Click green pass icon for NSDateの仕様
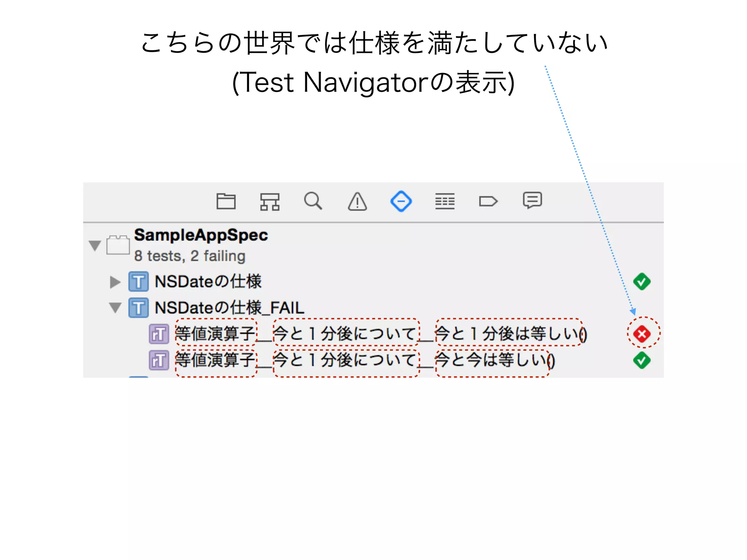 pyautogui.click(x=642, y=281)
